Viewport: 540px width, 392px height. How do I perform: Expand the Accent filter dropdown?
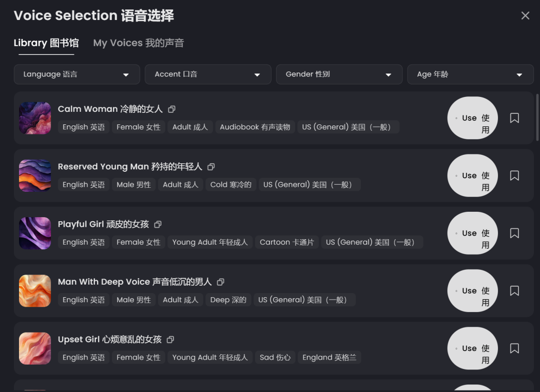click(x=207, y=74)
